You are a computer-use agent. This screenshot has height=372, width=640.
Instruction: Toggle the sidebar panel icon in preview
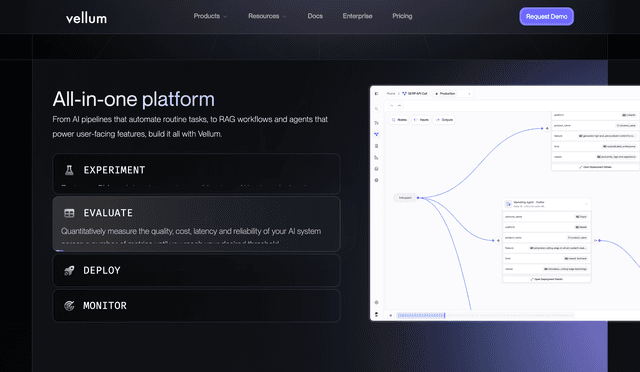click(x=376, y=94)
